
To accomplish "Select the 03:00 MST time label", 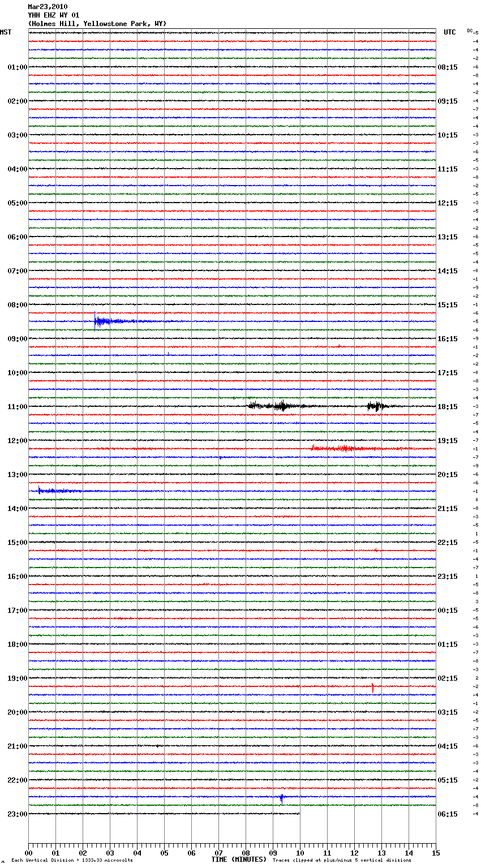I will [x=18, y=135].
